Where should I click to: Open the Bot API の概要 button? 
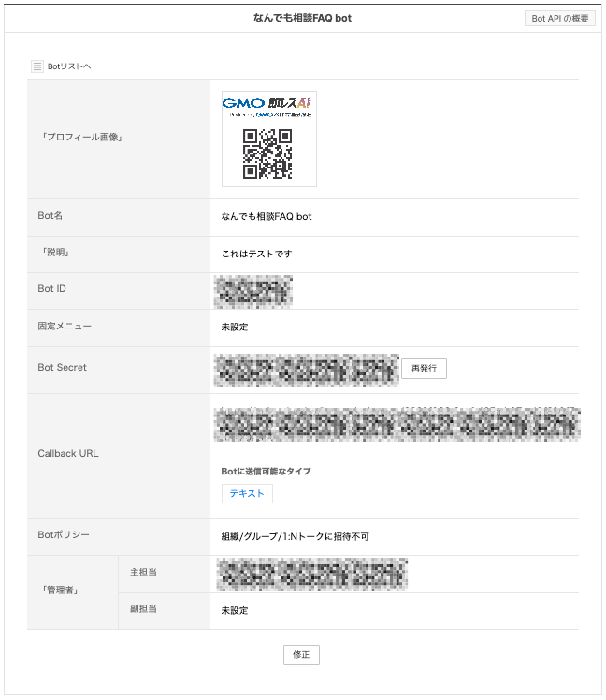click(560, 18)
